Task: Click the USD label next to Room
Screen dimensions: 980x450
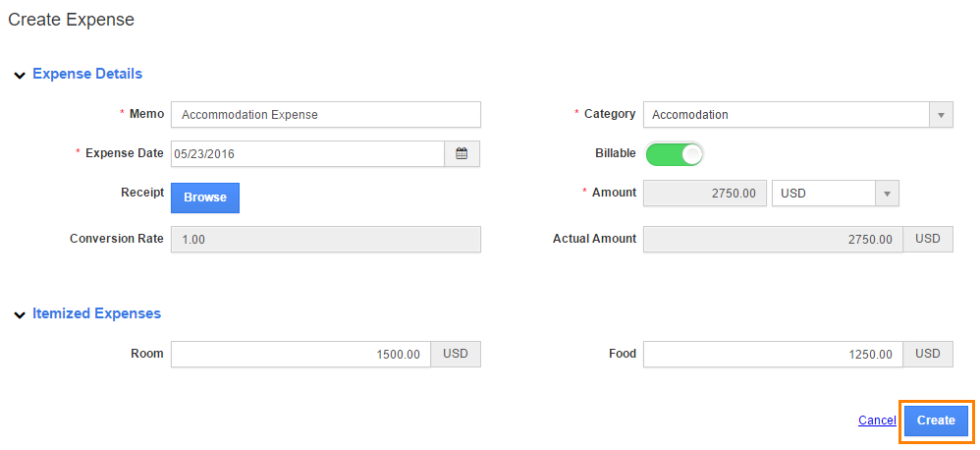Action: click(x=456, y=355)
